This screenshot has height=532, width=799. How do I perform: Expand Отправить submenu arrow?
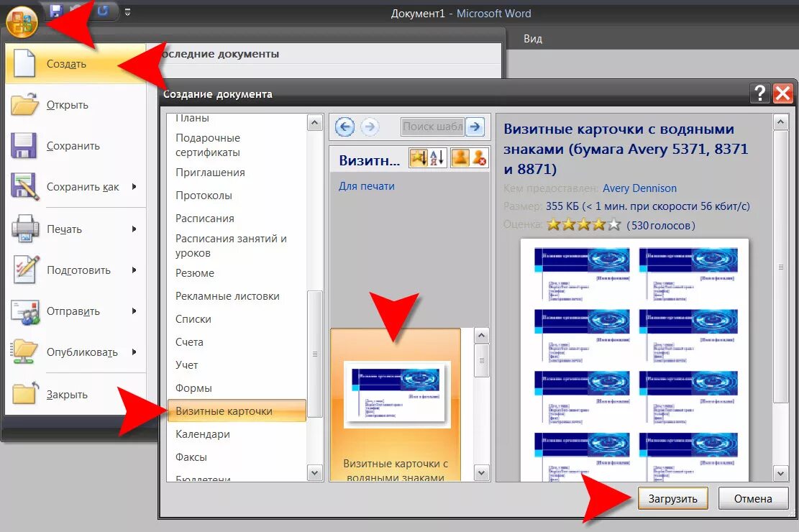(x=134, y=311)
